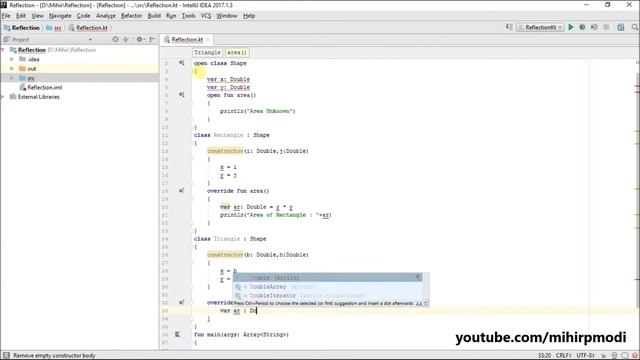Image resolution: width=640 pixels, height=360 pixels.
Task: Select Reflection.iml file in tree
Action: [41, 87]
